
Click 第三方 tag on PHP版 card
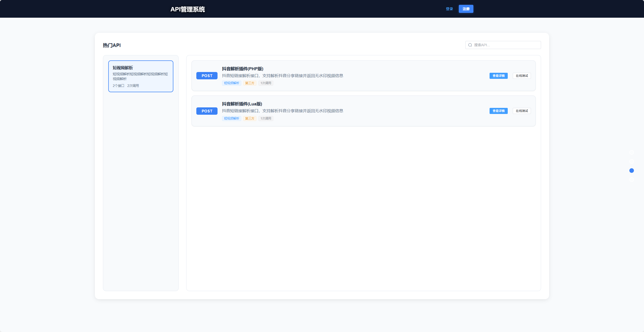250,83
